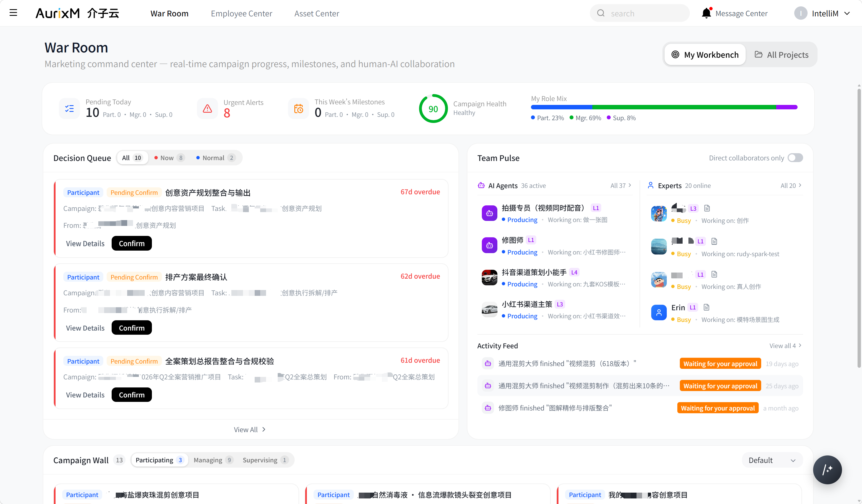Open document icon for L3 expert

click(707, 208)
